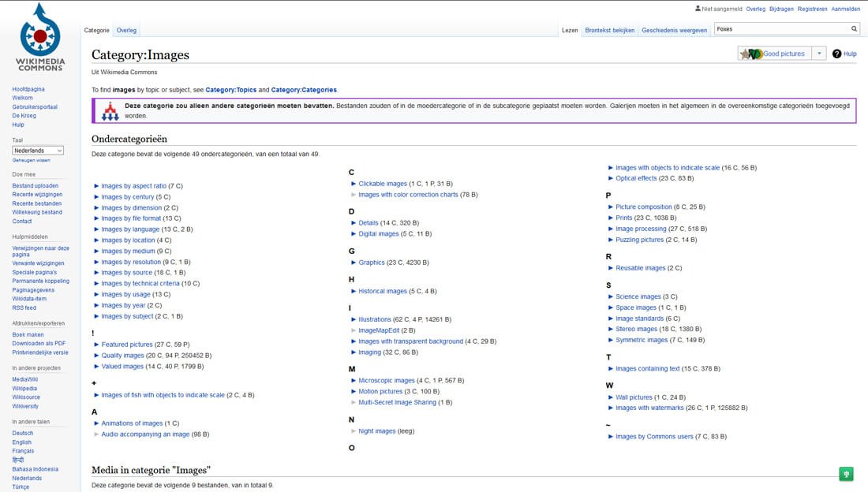Click the Bestand uploaden sidebar link

(x=35, y=185)
